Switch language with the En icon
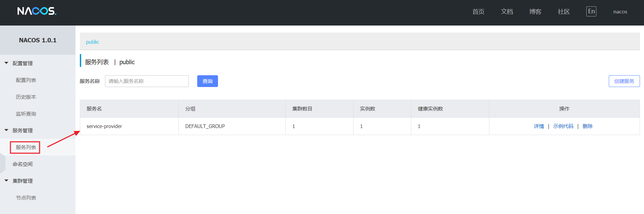 coord(591,11)
